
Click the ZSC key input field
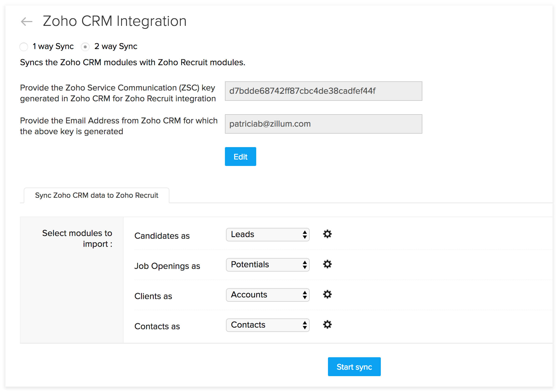pyautogui.click(x=323, y=91)
